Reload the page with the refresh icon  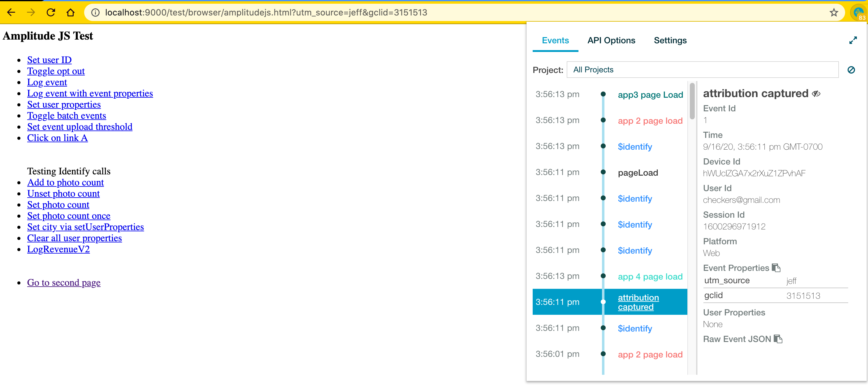tap(51, 13)
